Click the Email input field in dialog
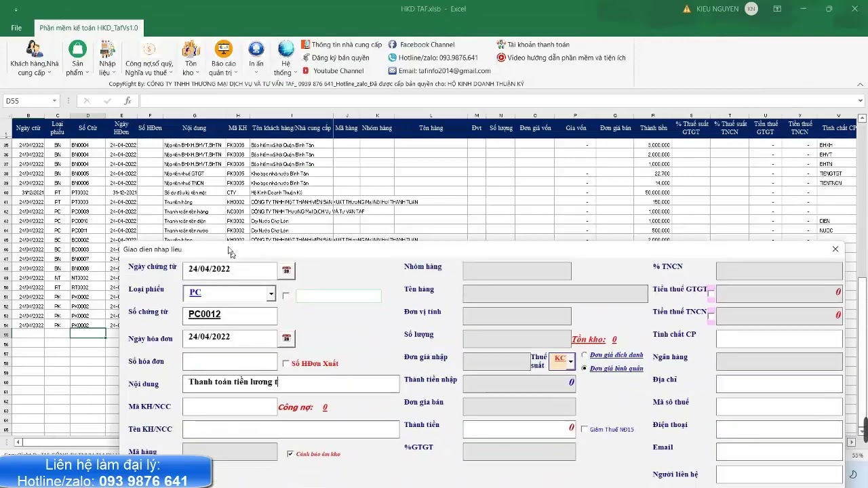The image size is (868, 488). click(779, 451)
